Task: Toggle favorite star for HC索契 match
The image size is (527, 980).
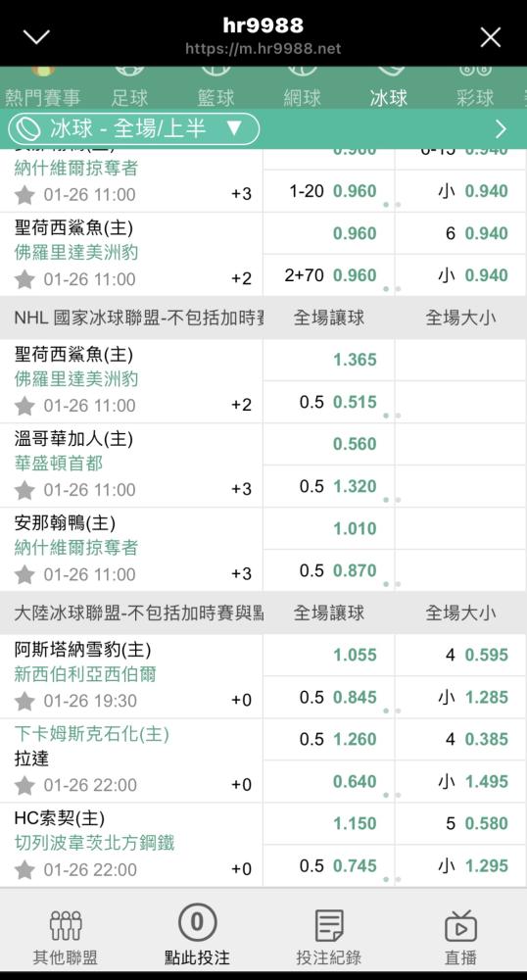Action: [24, 869]
